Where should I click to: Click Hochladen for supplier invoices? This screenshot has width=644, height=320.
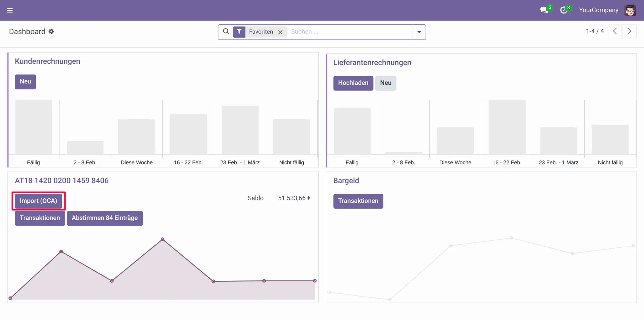click(x=353, y=83)
